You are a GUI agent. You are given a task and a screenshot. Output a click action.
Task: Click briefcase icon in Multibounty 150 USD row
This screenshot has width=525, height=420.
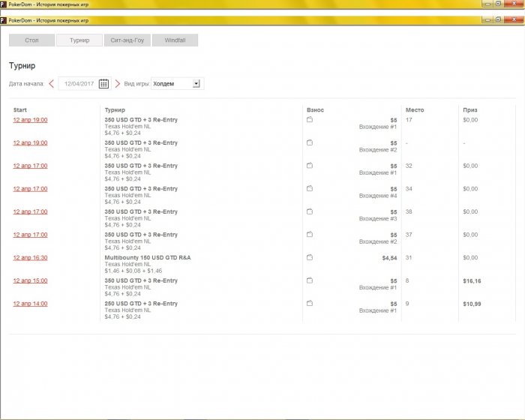310,257
